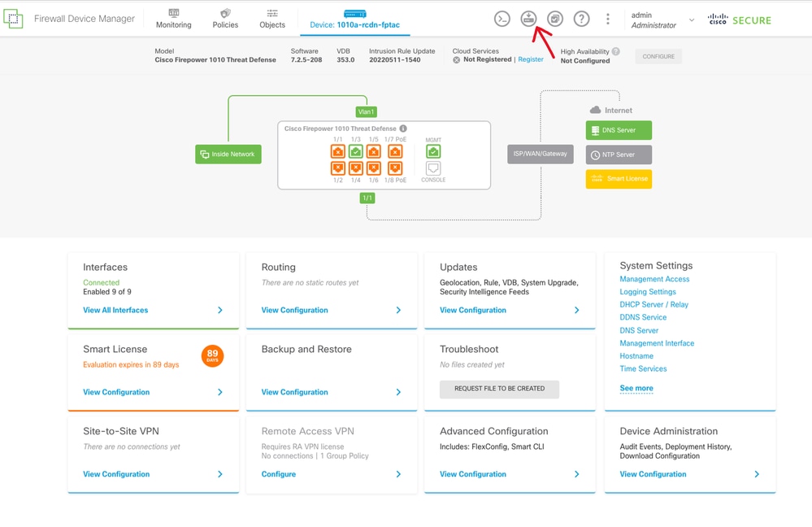
Task: Click the Firewall Device Manager logo
Action: (x=13, y=19)
